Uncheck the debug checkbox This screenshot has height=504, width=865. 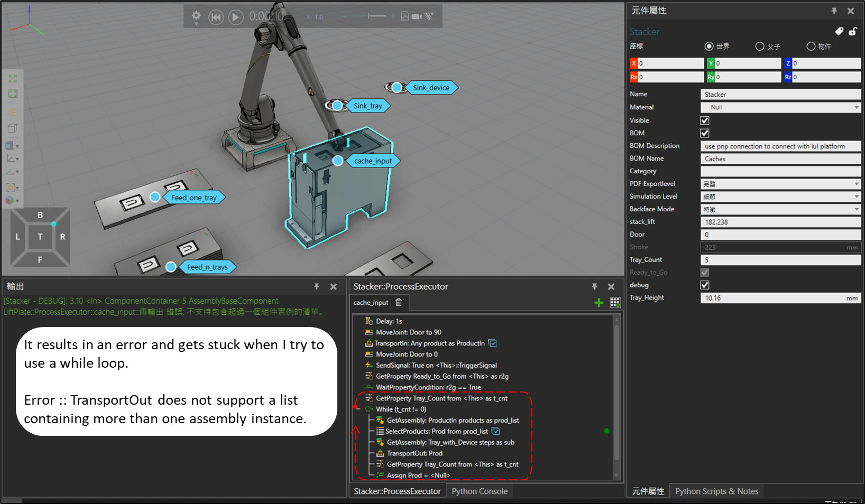pyautogui.click(x=705, y=285)
